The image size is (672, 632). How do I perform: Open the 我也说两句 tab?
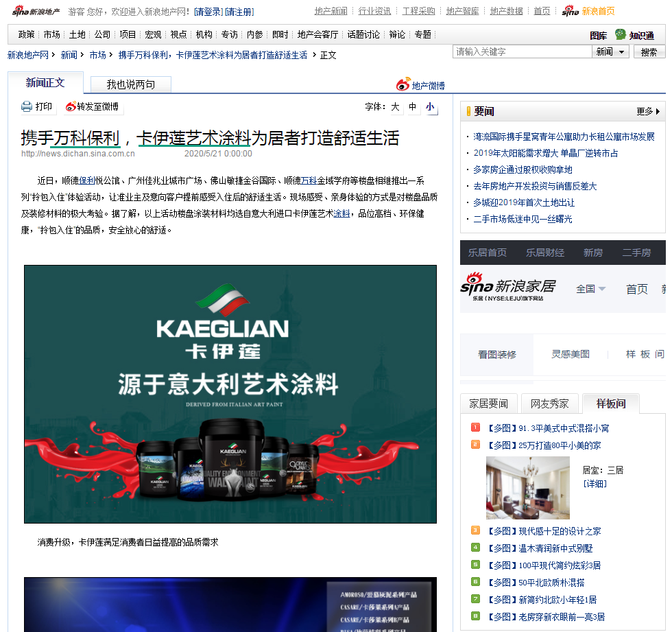tap(131, 84)
